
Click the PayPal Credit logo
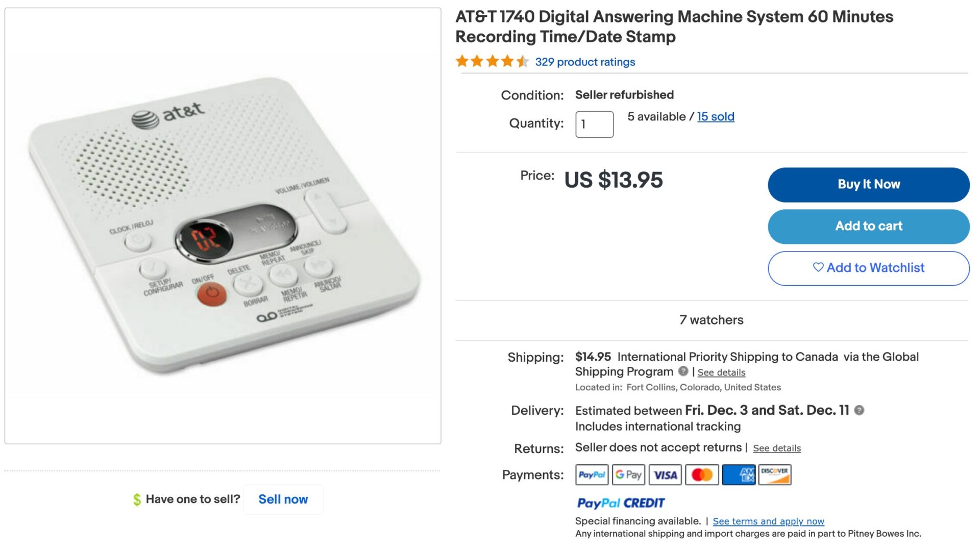point(620,503)
